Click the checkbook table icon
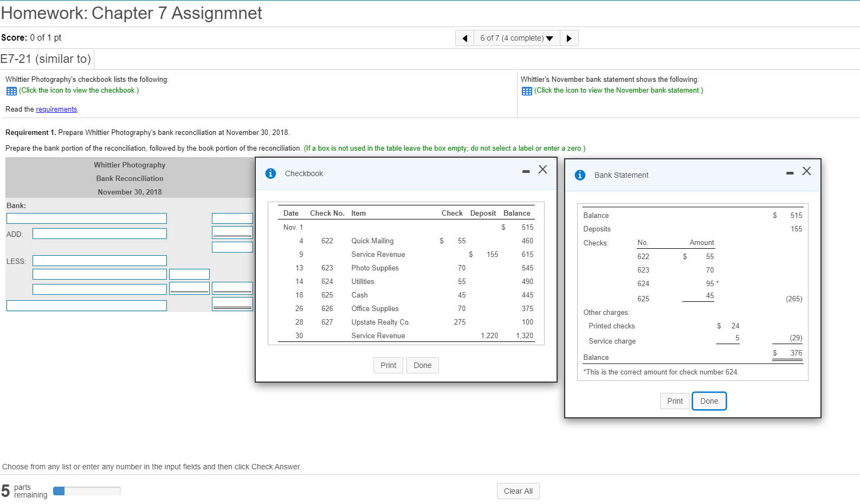 [11, 91]
